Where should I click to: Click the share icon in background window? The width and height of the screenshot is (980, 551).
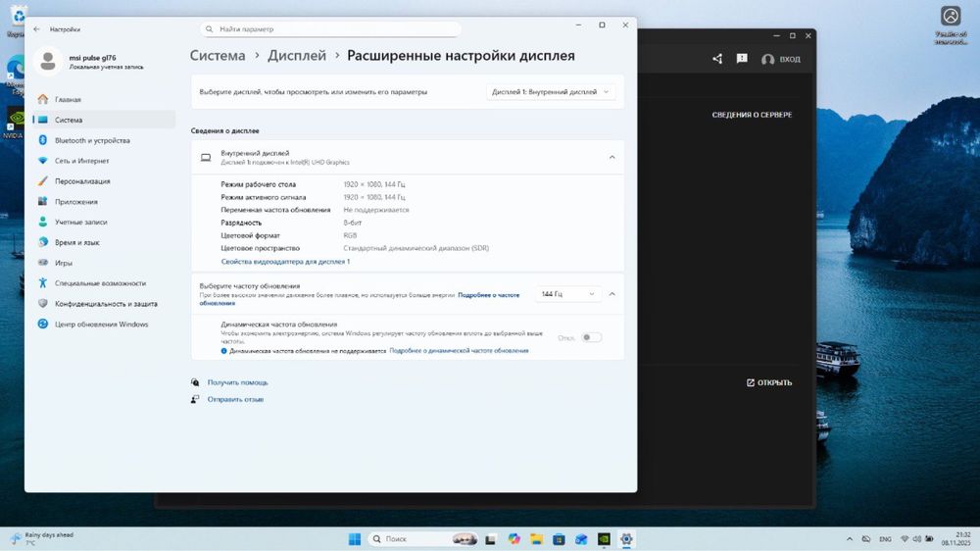pos(717,59)
